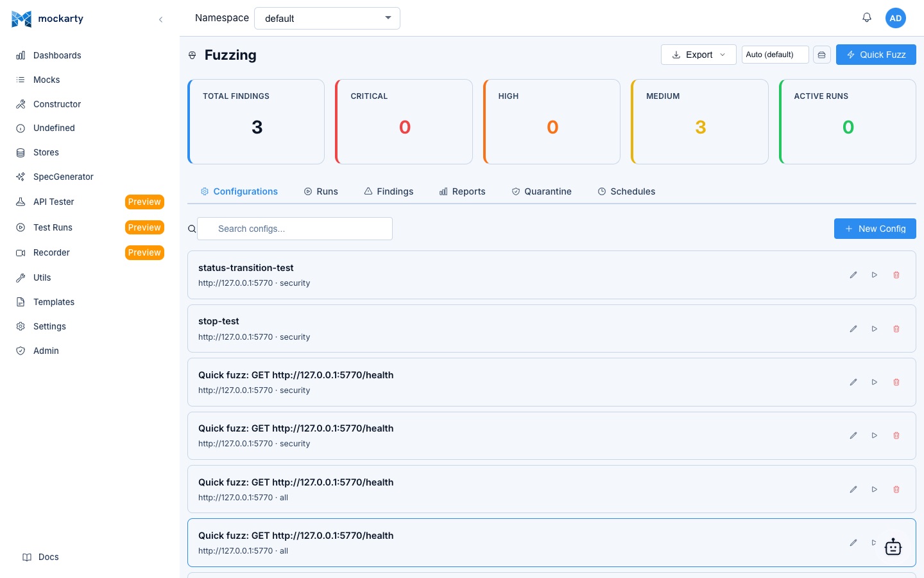
Task: Click the Fuzzing page title
Action: [x=230, y=55]
